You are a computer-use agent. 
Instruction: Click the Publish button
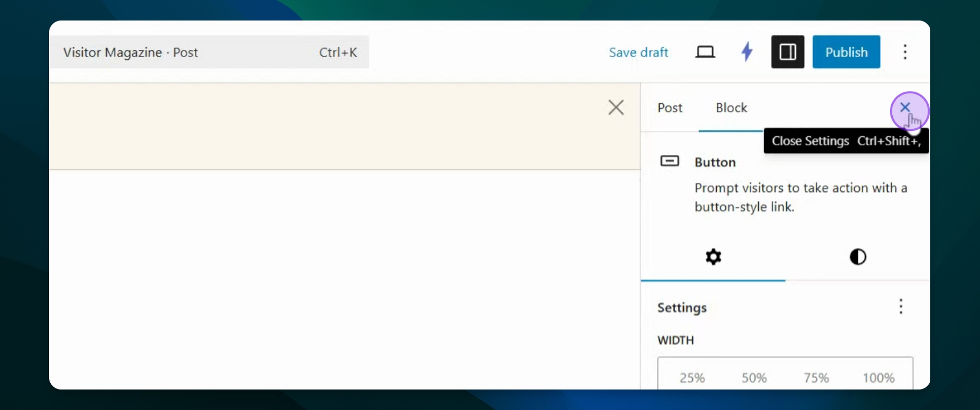coord(846,52)
